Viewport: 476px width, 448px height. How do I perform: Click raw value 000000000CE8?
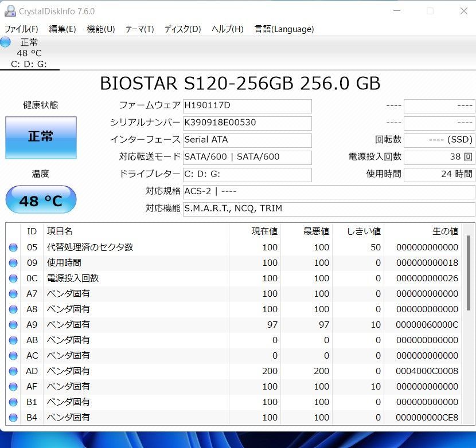pyautogui.click(x=427, y=418)
